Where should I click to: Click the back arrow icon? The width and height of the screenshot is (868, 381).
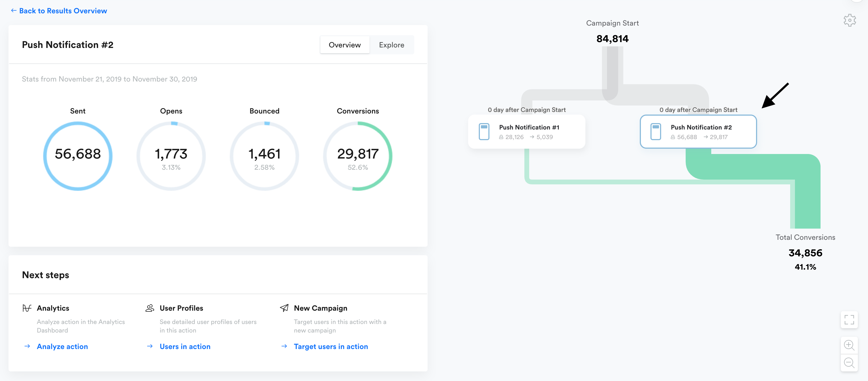pyautogui.click(x=14, y=11)
